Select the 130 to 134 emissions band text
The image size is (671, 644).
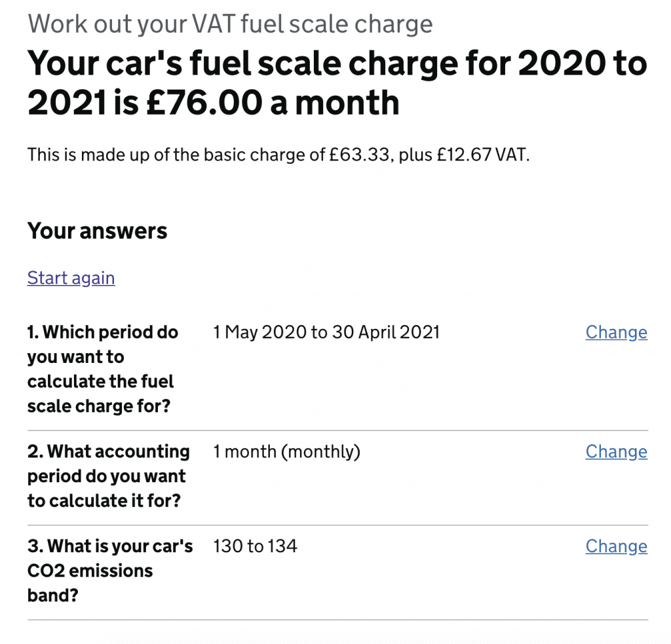(x=254, y=546)
